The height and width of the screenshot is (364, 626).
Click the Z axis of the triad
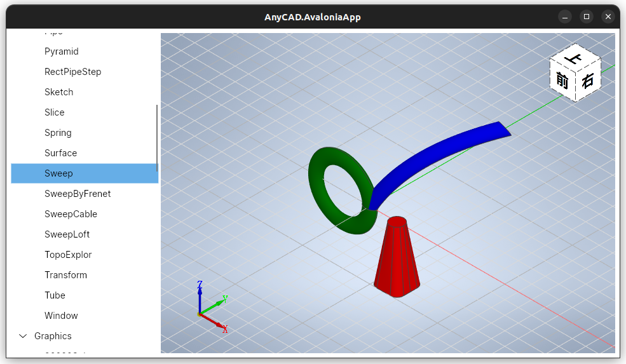click(x=200, y=297)
